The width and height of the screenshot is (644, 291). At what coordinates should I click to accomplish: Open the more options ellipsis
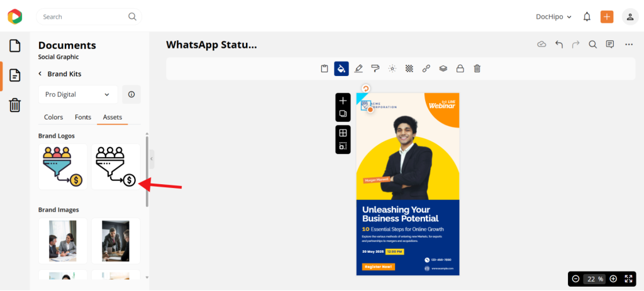click(x=629, y=45)
